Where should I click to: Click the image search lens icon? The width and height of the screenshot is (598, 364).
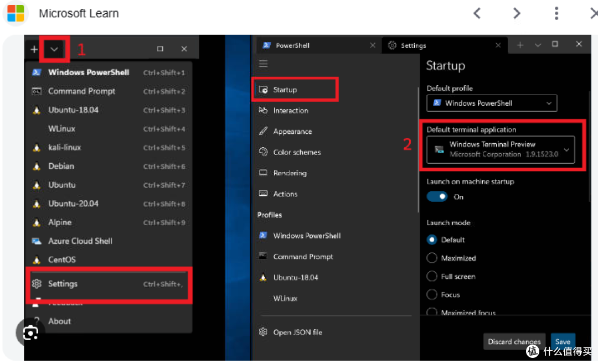(x=30, y=333)
